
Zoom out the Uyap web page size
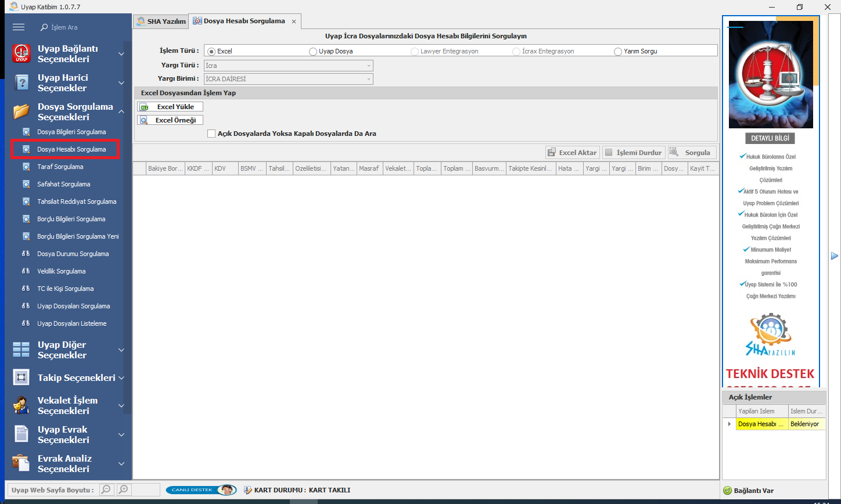point(107,489)
